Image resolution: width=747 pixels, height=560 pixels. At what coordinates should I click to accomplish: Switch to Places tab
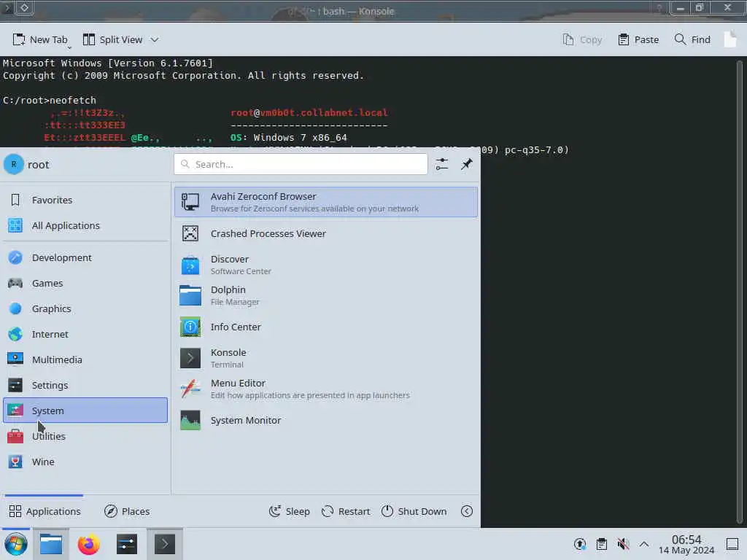pyautogui.click(x=127, y=511)
